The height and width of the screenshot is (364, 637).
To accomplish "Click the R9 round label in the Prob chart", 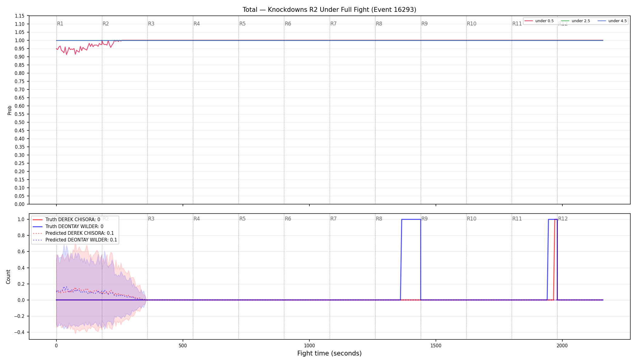I will point(424,24).
